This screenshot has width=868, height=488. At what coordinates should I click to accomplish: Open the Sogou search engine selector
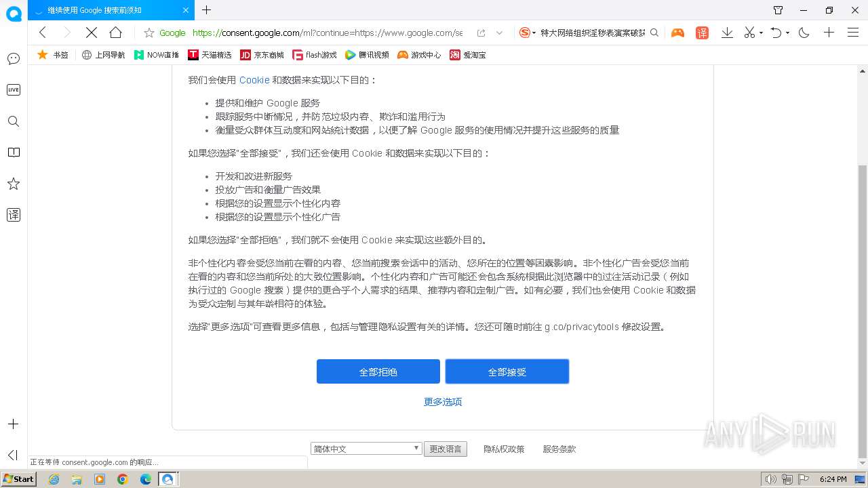point(528,33)
